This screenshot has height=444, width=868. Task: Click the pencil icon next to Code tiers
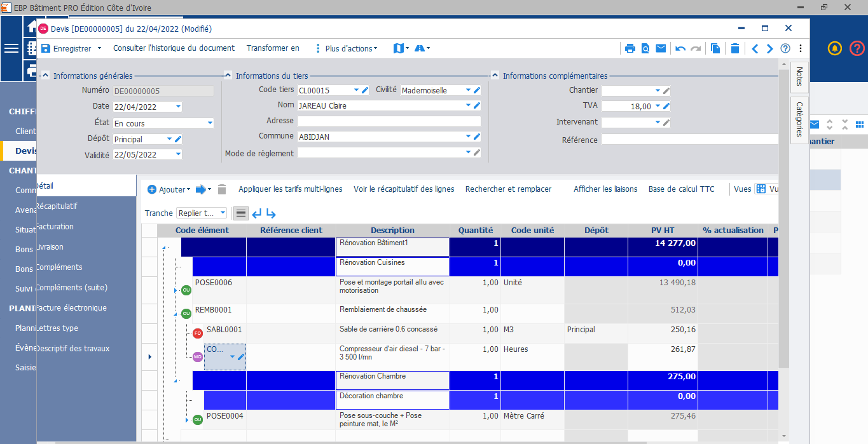point(365,90)
